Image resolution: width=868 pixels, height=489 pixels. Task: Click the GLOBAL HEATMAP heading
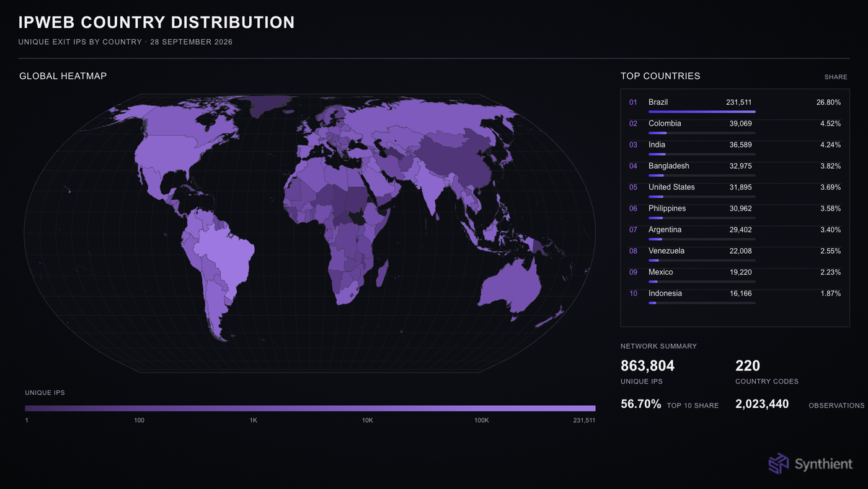coord(63,76)
